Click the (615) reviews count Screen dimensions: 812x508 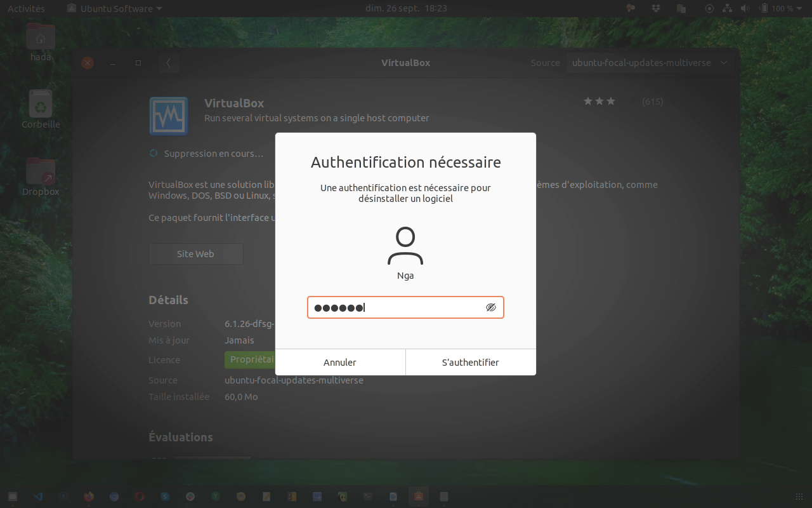(653, 102)
